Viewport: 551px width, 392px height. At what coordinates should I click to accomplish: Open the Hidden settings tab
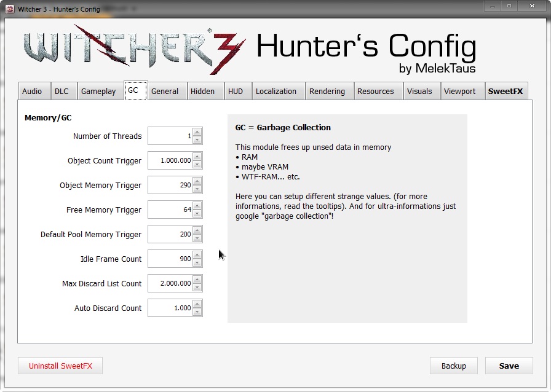pos(202,91)
